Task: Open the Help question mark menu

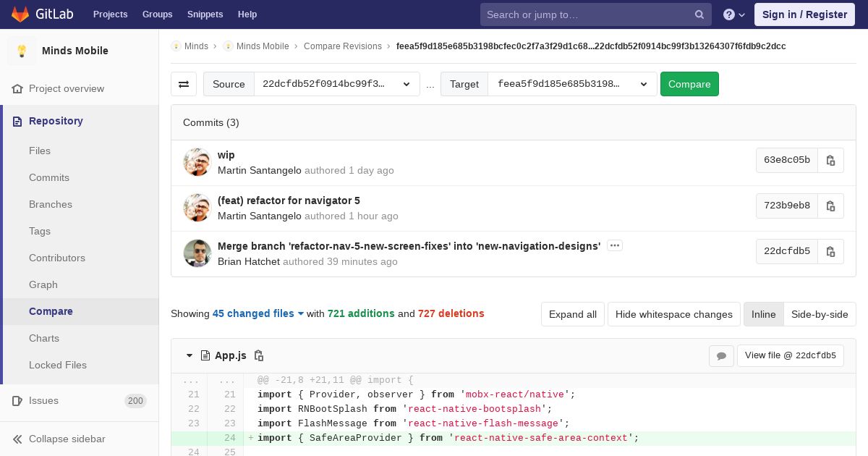Action: [734, 14]
